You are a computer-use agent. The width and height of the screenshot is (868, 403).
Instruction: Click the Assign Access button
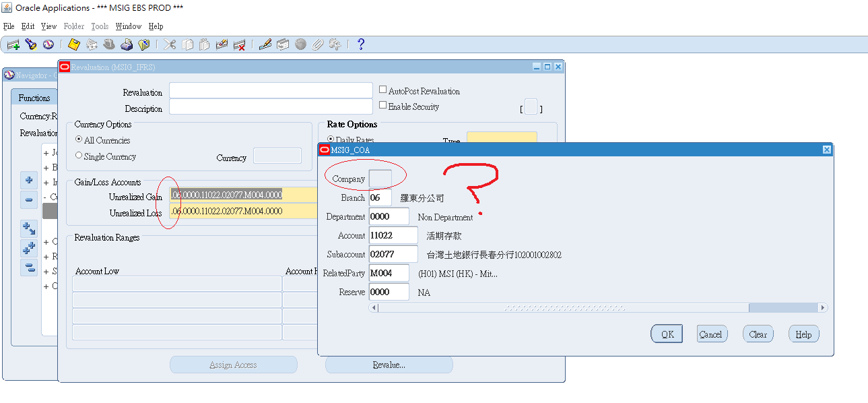(x=233, y=365)
